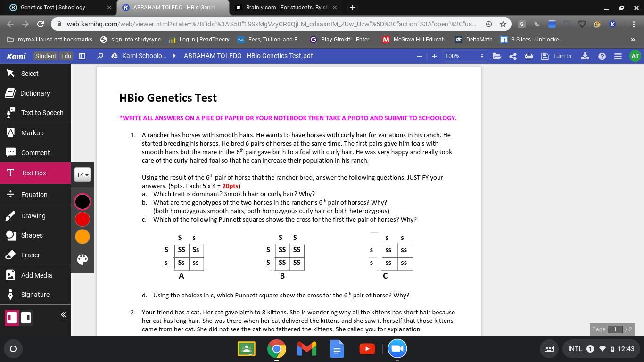Choose the red color swatch
The width and height of the screenshot is (644, 362).
(x=83, y=219)
